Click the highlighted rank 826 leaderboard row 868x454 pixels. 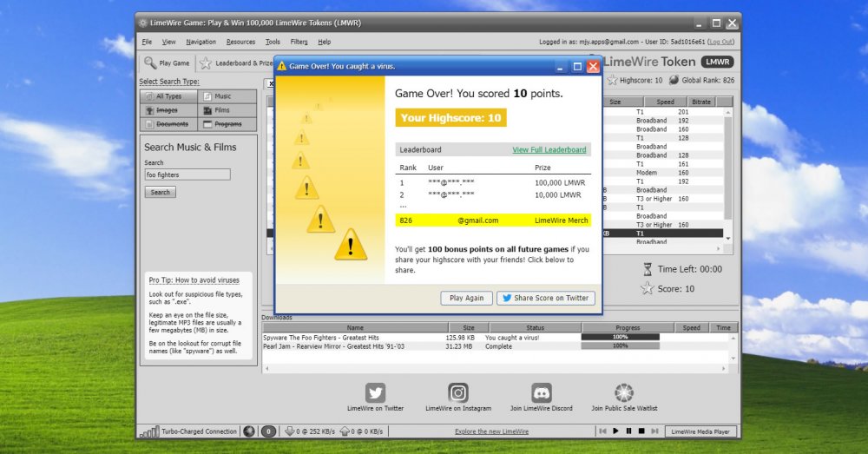pos(493,220)
